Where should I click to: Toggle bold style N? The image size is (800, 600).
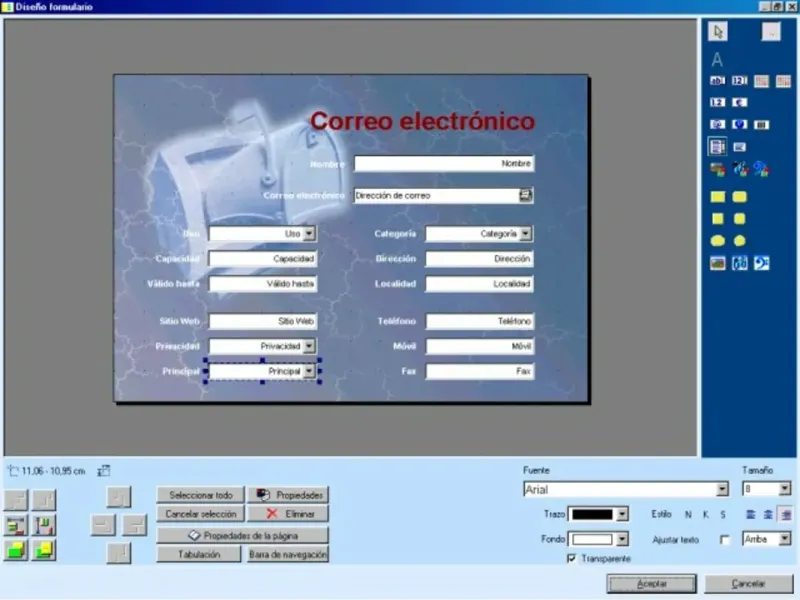coord(688,515)
